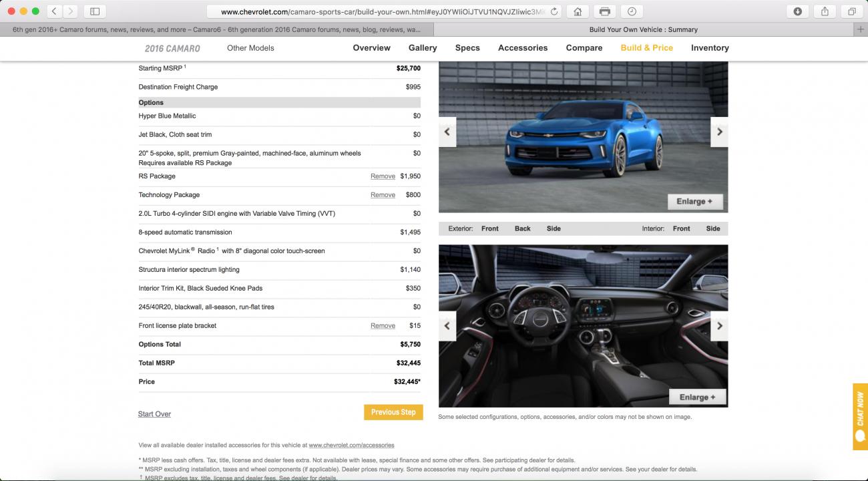Open the Build & Price nav item
Viewport: 868px width, 481px height.
coord(646,48)
